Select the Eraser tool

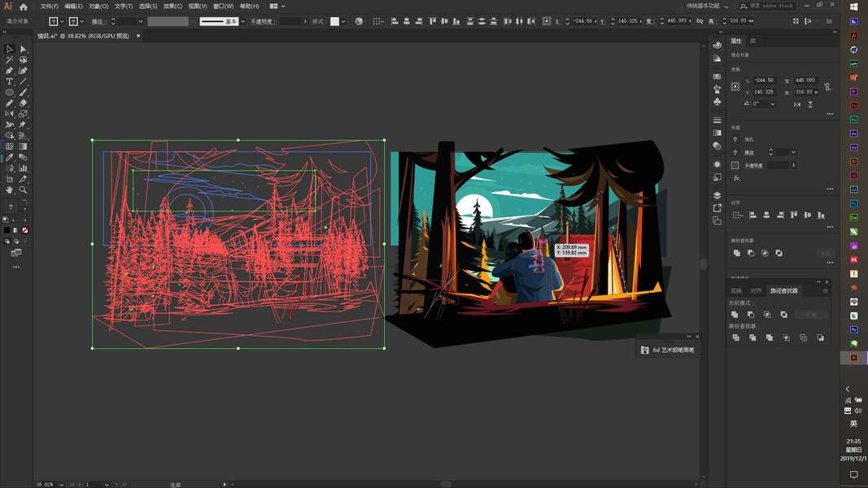click(23, 103)
